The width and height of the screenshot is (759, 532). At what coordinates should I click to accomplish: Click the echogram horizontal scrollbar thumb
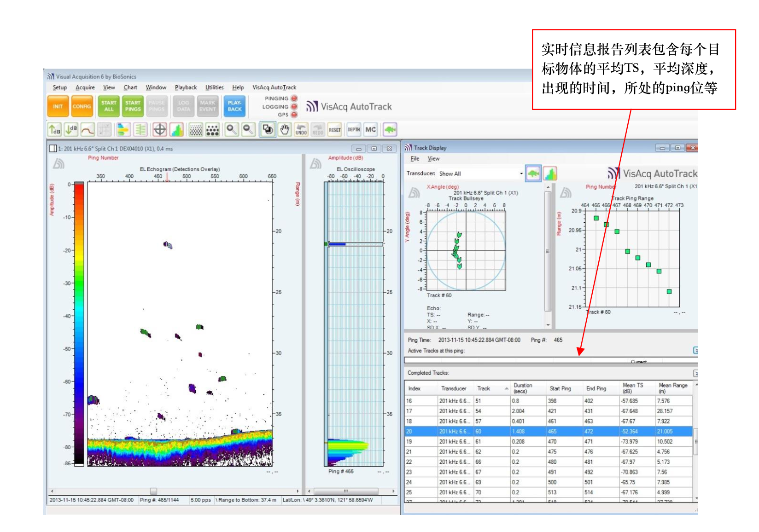click(153, 491)
